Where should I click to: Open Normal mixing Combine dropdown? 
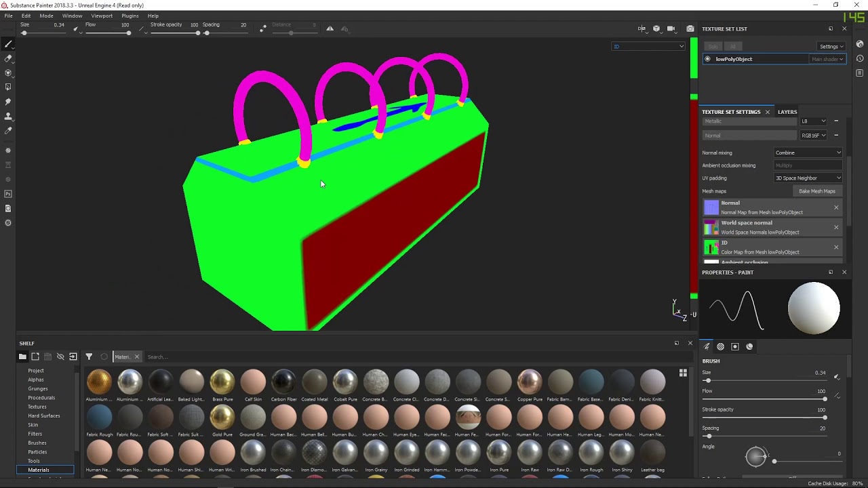(808, 153)
